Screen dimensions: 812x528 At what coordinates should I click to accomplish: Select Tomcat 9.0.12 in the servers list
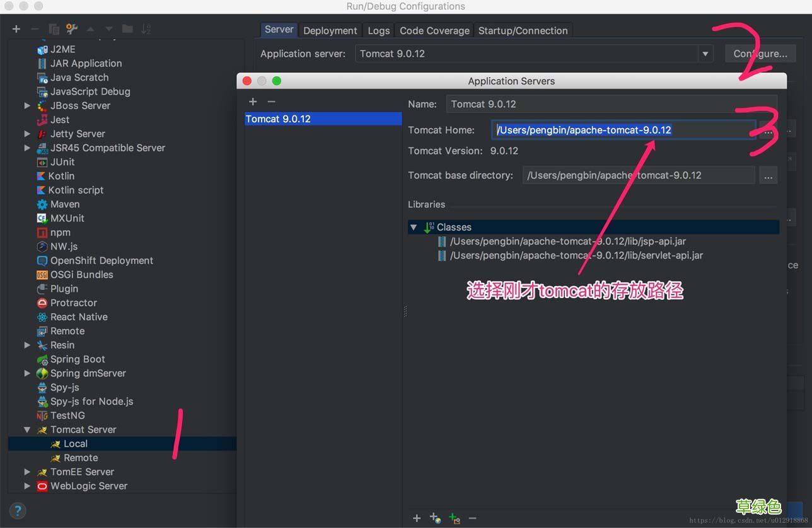[x=323, y=119]
